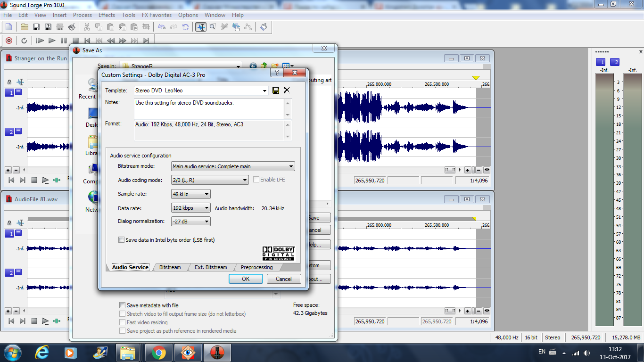Click horizontal scrollbar thumb in AudioFile_81.wav window
The width and height of the screenshot is (644, 362).
tap(450, 311)
